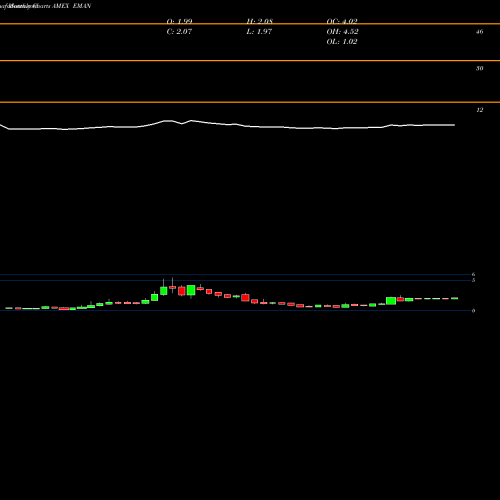Select the 0 price axis label

(x=473, y=311)
